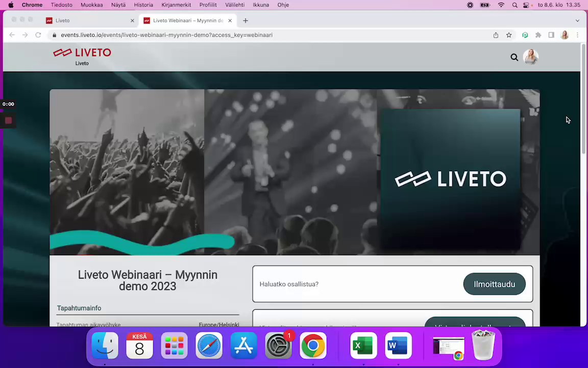Screen dimensions: 588x368
Task: Open the Chrome profile avatar
Action: 565,35
